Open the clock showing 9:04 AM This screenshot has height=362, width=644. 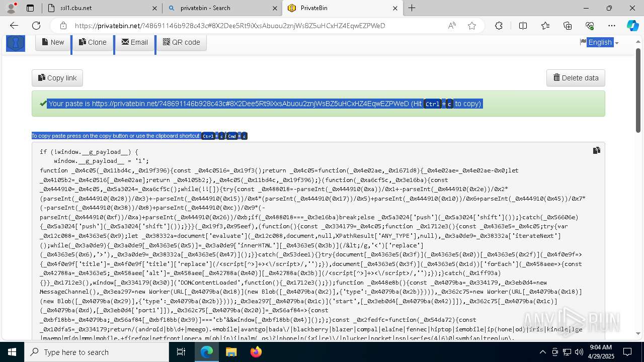coord(600,352)
